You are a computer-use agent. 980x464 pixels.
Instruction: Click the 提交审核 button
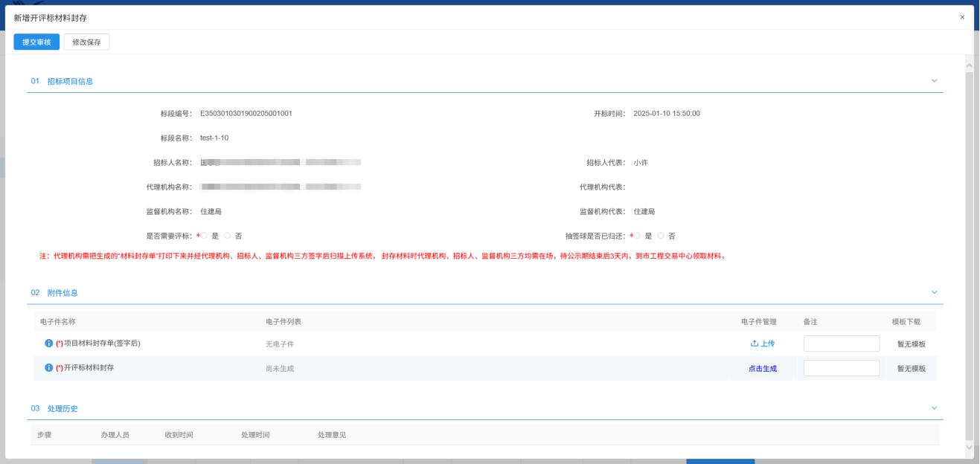click(36, 42)
